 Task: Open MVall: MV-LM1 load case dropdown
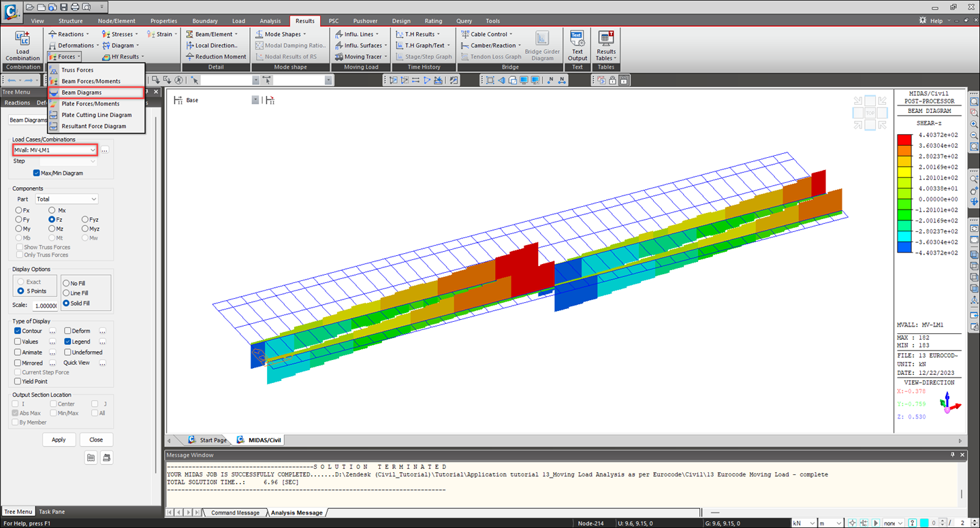point(55,150)
